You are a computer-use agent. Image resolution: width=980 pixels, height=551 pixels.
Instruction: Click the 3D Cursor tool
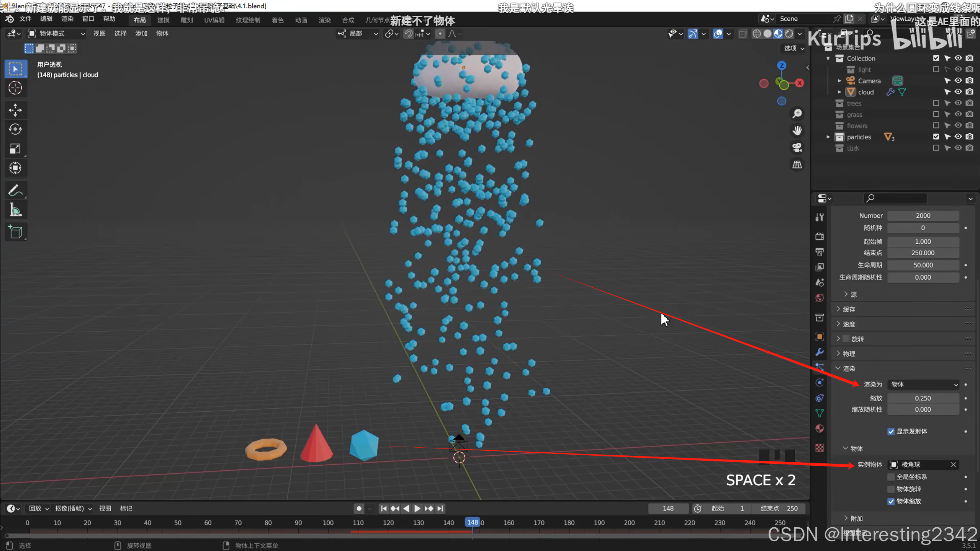tap(15, 88)
